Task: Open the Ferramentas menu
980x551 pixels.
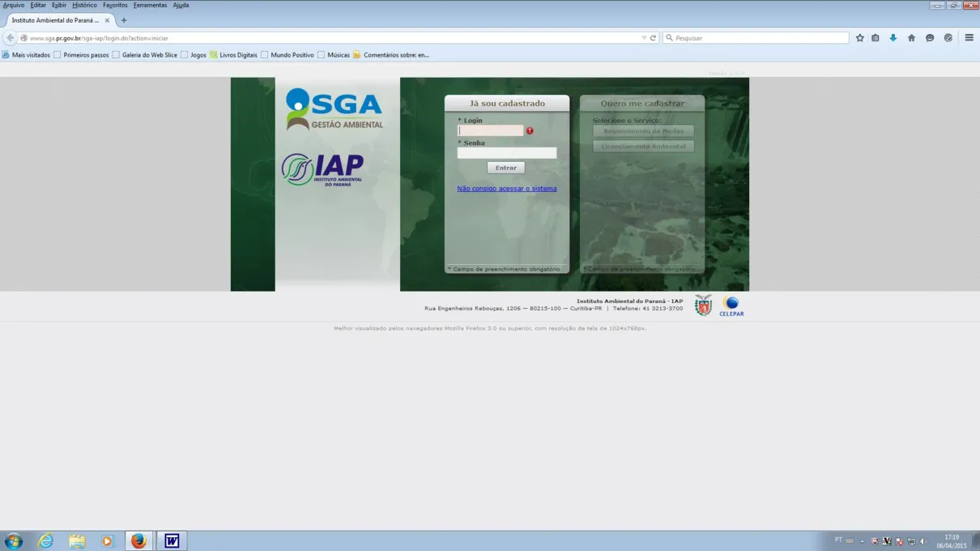Action: coord(150,5)
